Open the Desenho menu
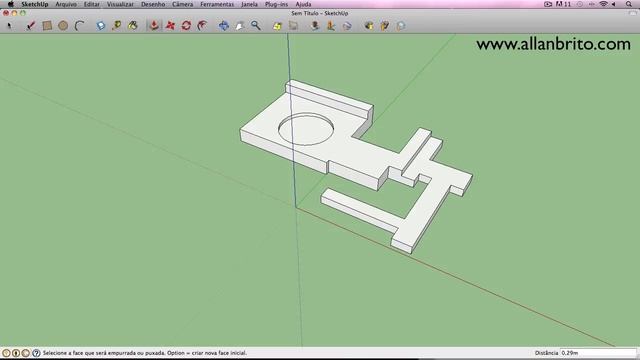The height and width of the screenshot is (360, 640). [153, 4]
